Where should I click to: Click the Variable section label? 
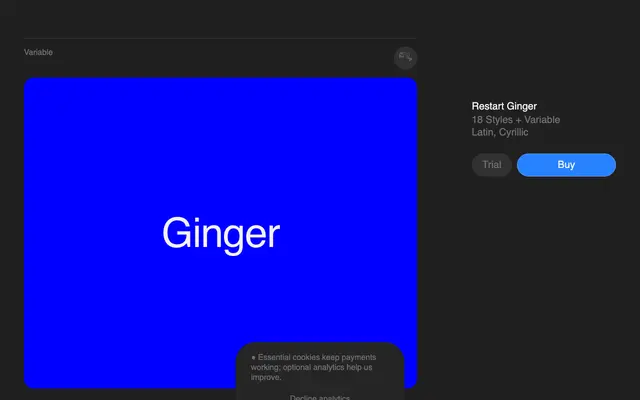coord(38,52)
